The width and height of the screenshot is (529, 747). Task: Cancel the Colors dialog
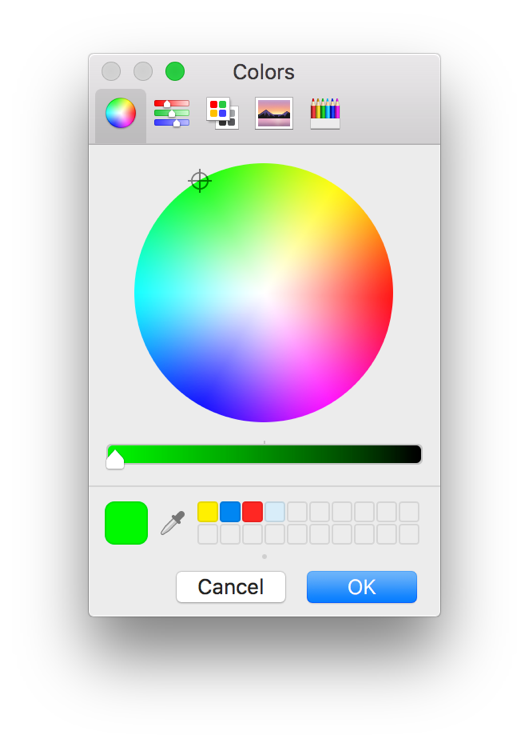click(x=231, y=587)
